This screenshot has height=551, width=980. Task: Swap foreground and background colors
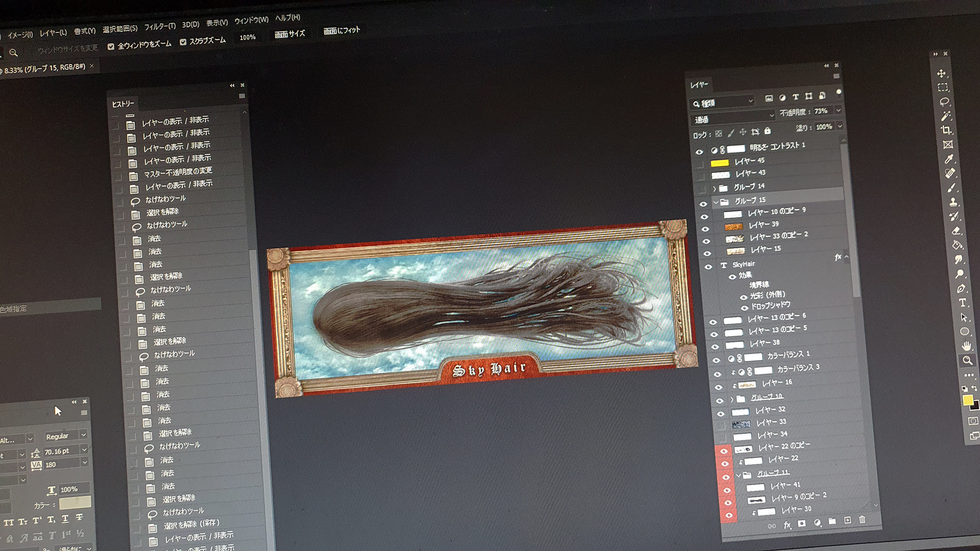tap(975, 388)
